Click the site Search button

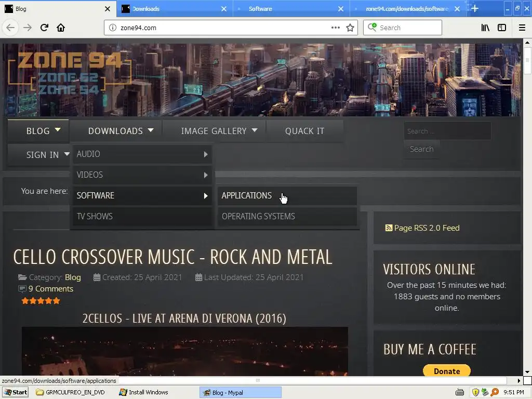421,149
